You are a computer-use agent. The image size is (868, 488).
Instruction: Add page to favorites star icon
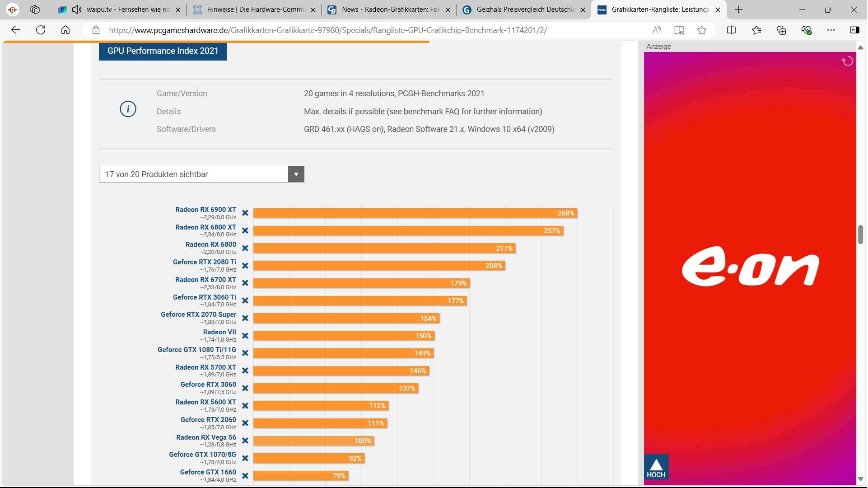pos(701,30)
